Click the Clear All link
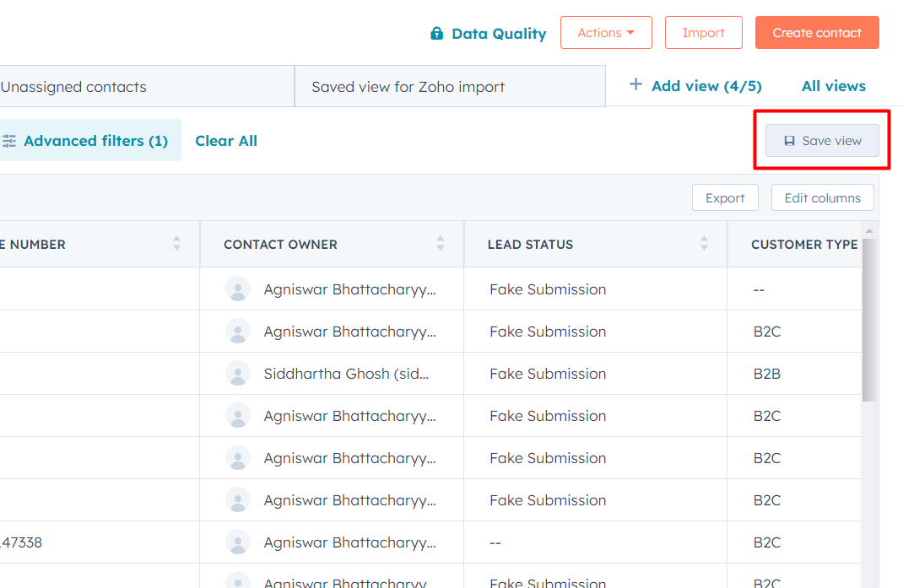The height and width of the screenshot is (588, 903). [x=226, y=140]
